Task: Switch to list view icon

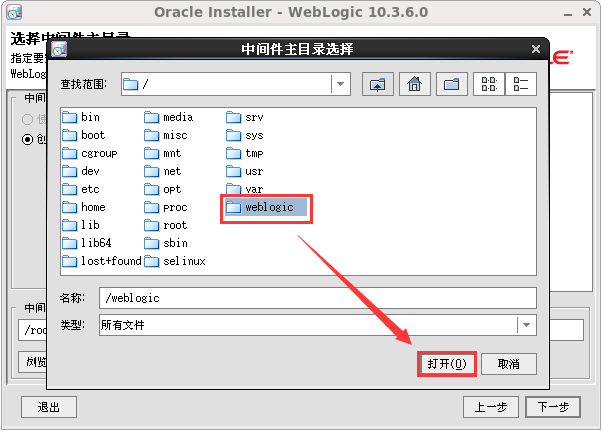Action: pyautogui.click(x=489, y=84)
